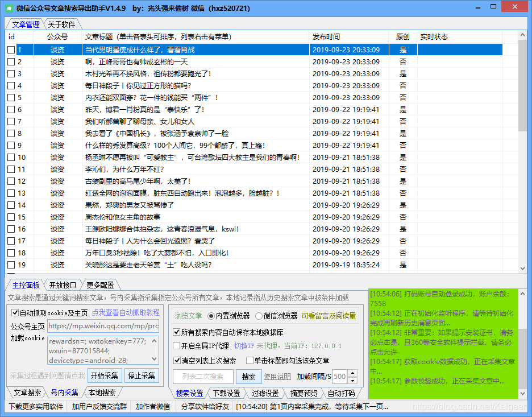Enable 开启全局IP代理 checkbox
532x417 pixels.
click(176, 346)
